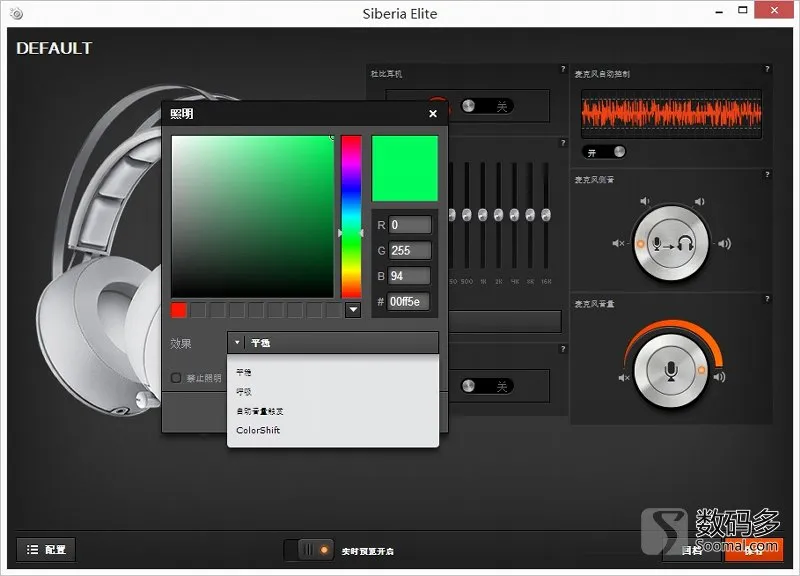Click the loudest speaker icon beside the sidetone dial
Image resolution: width=800 pixels, height=576 pixels.
click(x=724, y=243)
